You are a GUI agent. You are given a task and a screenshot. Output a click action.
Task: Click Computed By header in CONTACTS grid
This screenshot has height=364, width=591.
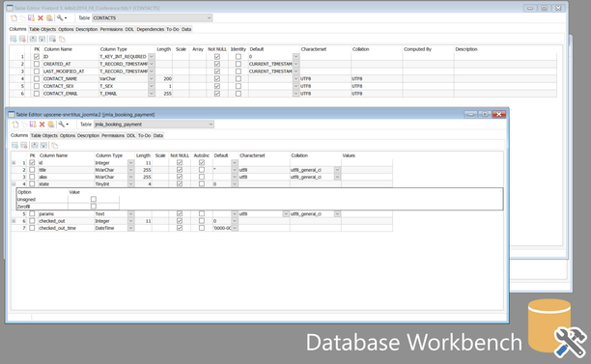pyautogui.click(x=417, y=49)
